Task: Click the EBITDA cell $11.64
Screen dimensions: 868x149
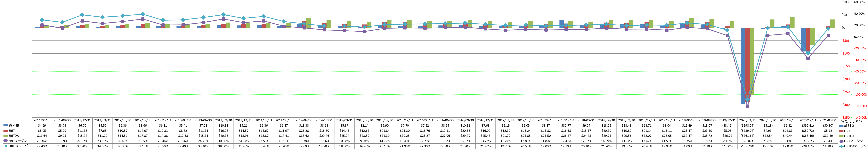Action: coord(42,136)
